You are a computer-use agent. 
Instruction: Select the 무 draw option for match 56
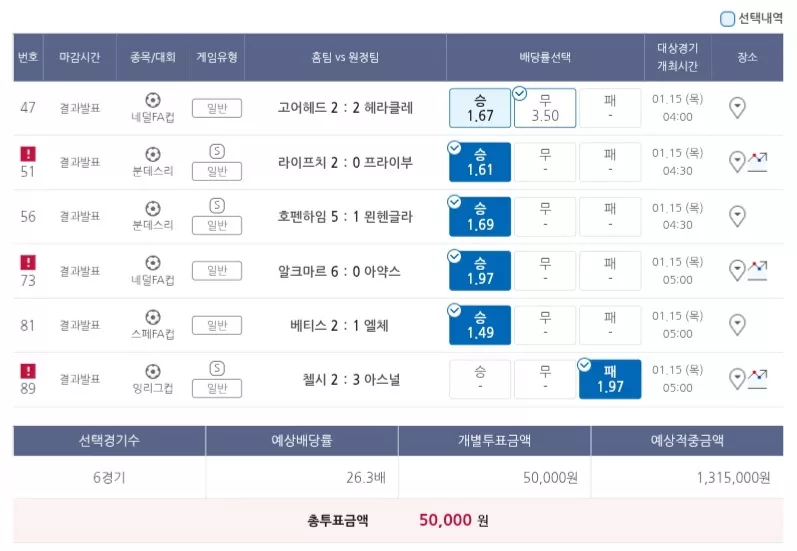point(545,217)
